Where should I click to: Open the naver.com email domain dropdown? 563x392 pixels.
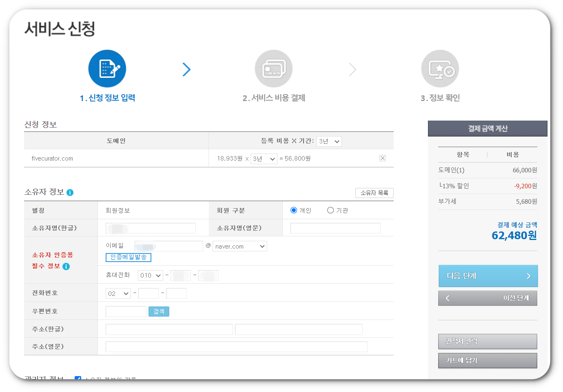coord(239,246)
